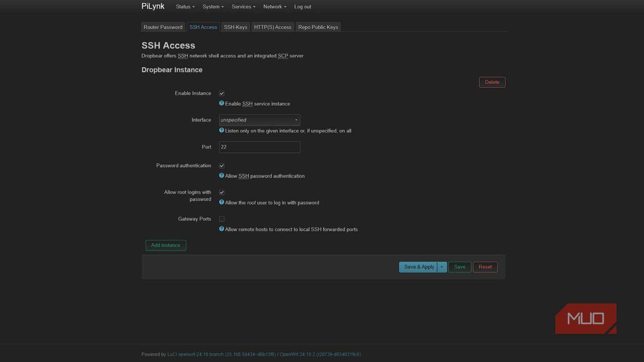Switch to the Router Password tab
644x362 pixels.
pyautogui.click(x=163, y=27)
